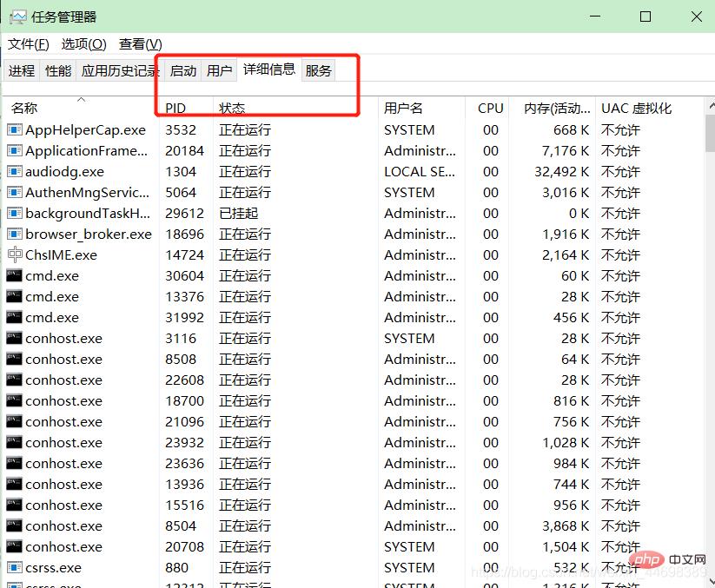Image resolution: width=715 pixels, height=588 pixels.
Task: Click the cmd.exe icon with PID 30604
Action: [x=15, y=276]
